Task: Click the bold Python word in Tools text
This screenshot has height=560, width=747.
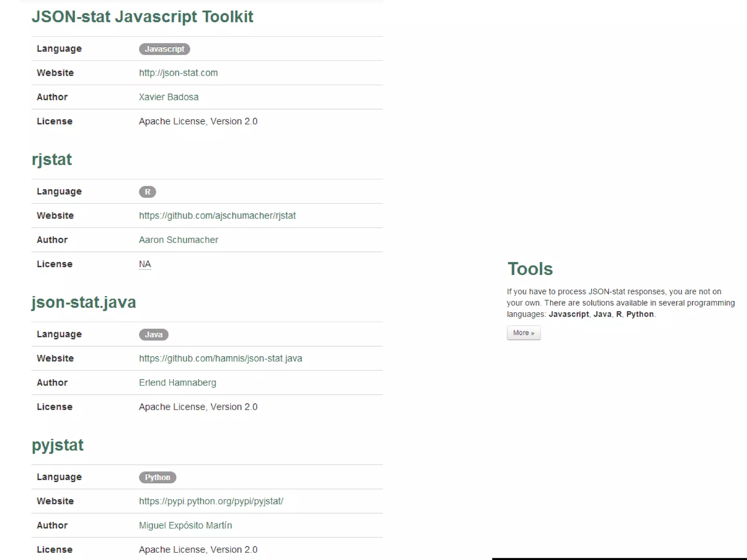Action: 640,314
